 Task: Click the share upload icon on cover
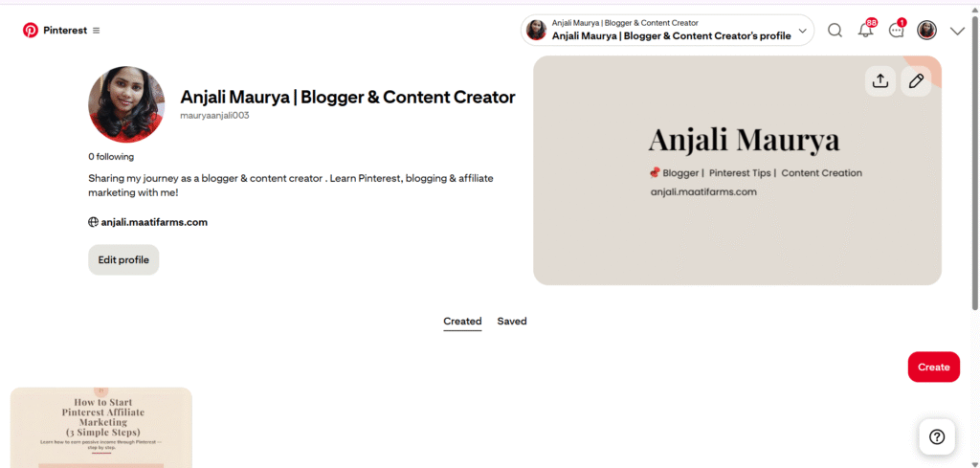click(880, 81)
